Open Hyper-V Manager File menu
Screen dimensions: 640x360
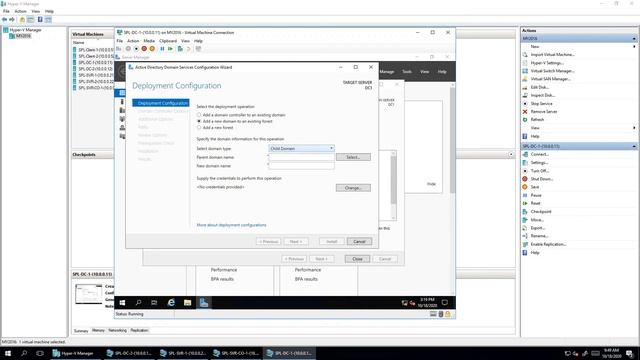tap(6, 11)
